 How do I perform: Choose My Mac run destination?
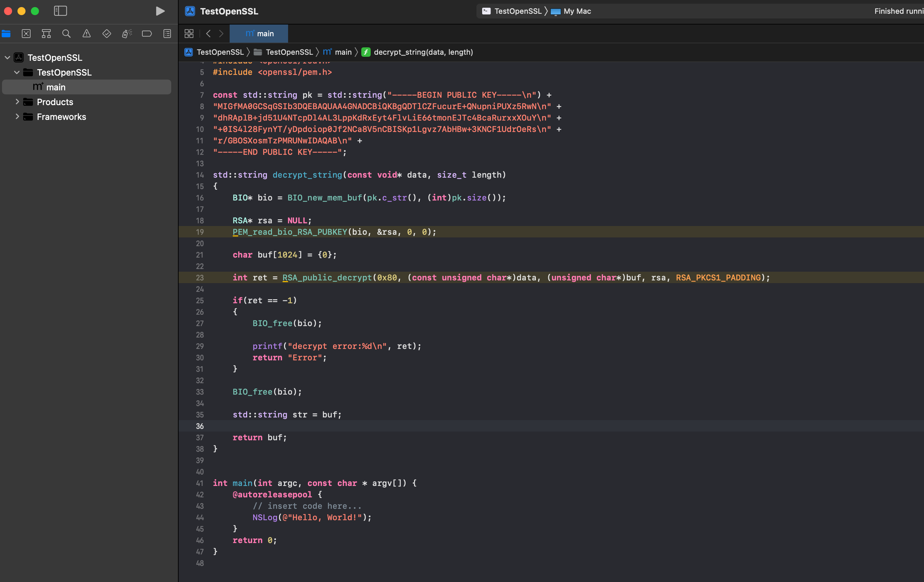coord(571,11)
